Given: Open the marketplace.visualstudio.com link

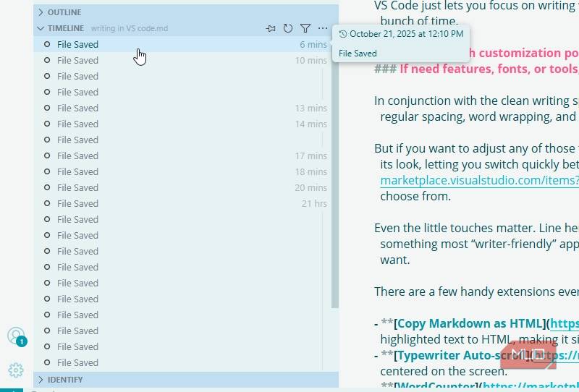Looking at the screenshot, I should point(479,180).
